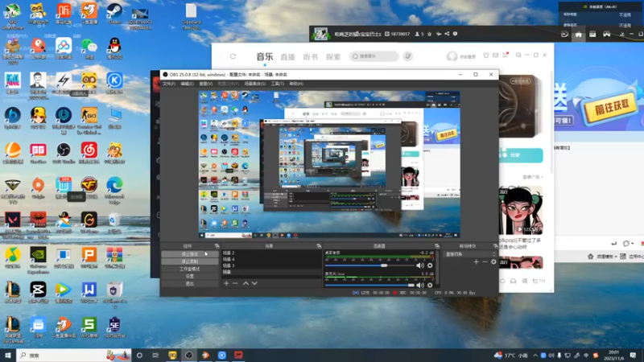Screen dimensions: 644x362
Task: Add a transition with the plus icon
Action: [476, 262]
